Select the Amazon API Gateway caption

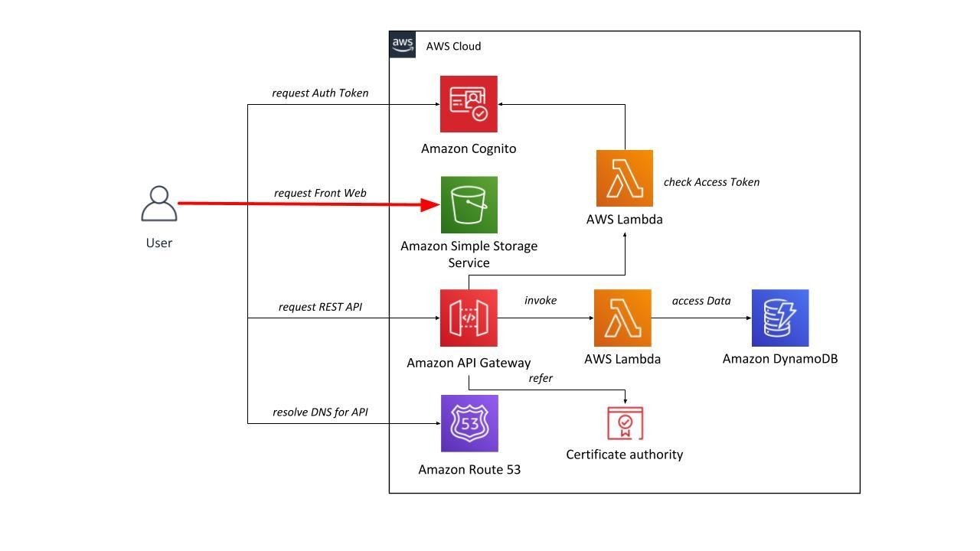coord(469,363)
